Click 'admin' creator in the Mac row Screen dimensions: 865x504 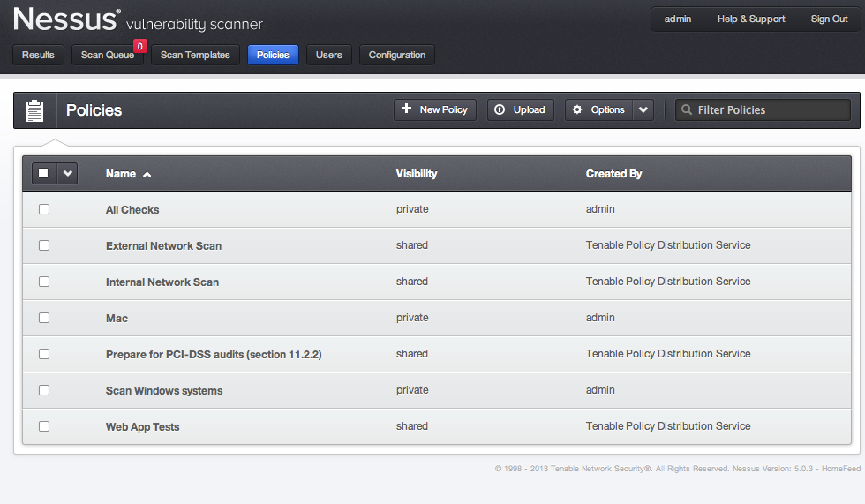(x=600, y=318)
